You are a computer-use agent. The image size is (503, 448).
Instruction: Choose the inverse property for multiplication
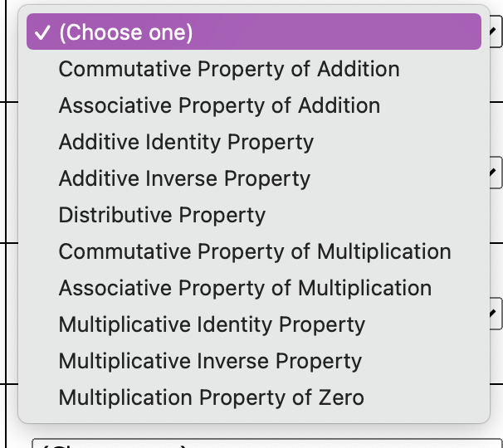[x=254, y=362]
